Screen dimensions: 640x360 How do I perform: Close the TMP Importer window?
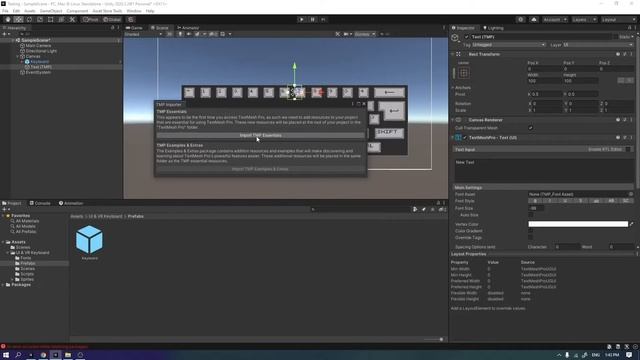coord(364,104)
